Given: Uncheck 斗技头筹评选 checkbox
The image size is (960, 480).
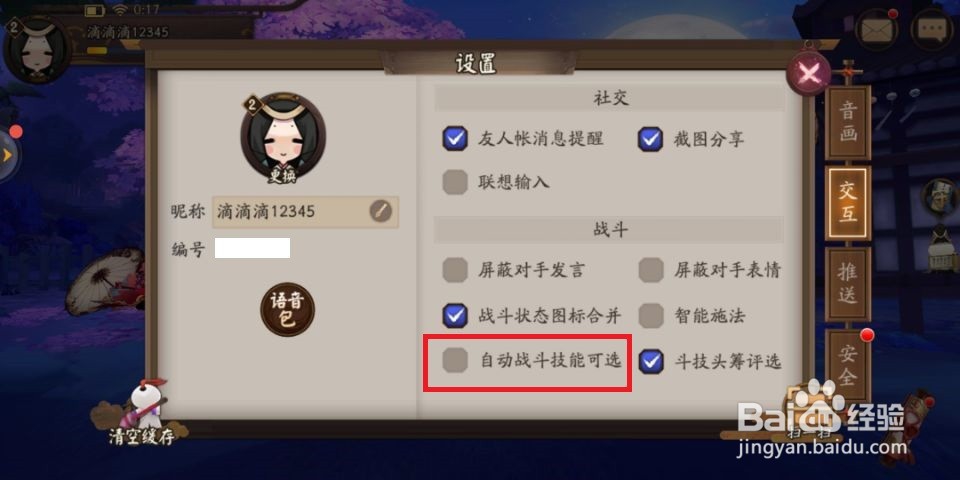Looking at the screenshot, I should 650,361.
